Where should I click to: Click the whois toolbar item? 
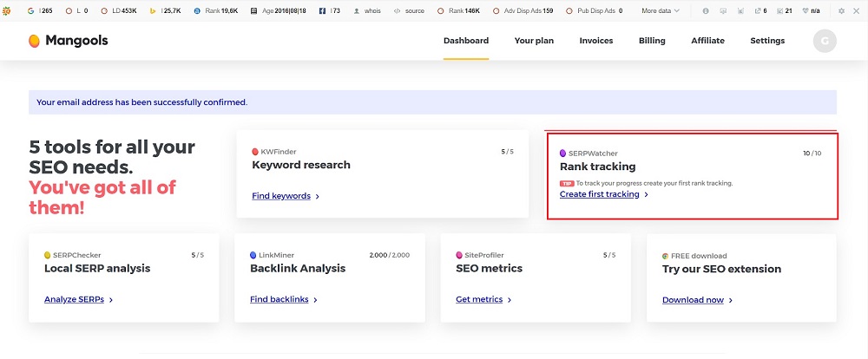tap(368, 11)
